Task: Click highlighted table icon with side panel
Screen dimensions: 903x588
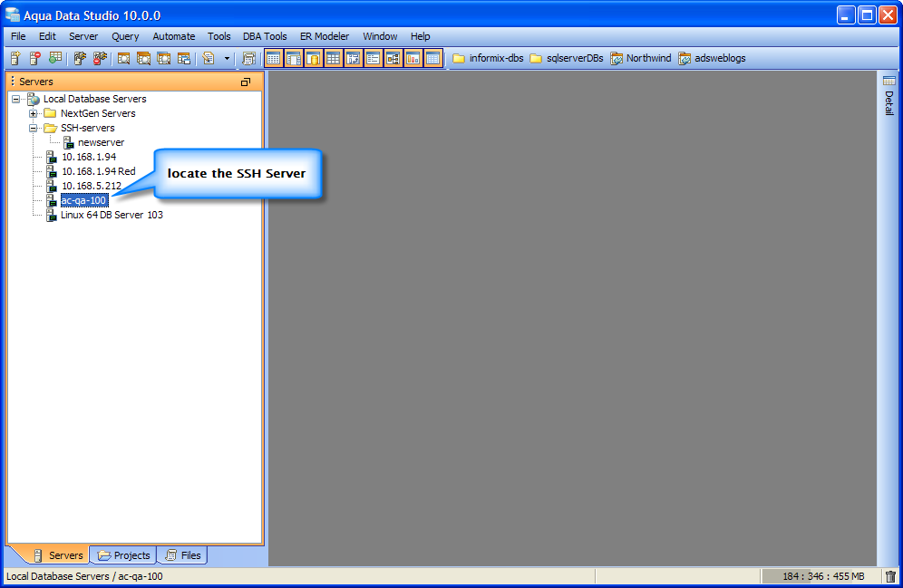Action: point(294,58)
